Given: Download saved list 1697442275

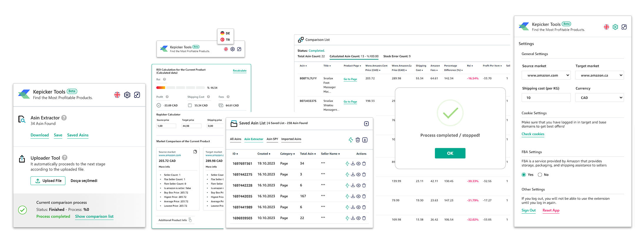Looking at the screenshot, I should [x=353, y=174].
